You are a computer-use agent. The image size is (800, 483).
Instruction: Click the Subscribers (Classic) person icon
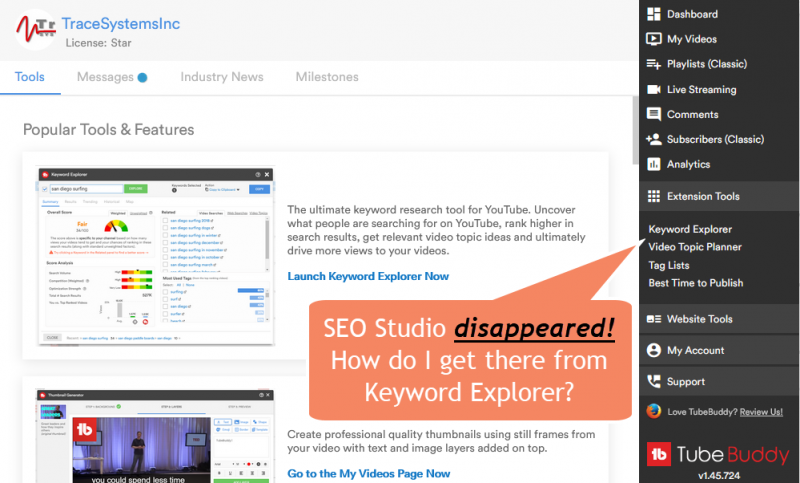click(x=653, y=139)
